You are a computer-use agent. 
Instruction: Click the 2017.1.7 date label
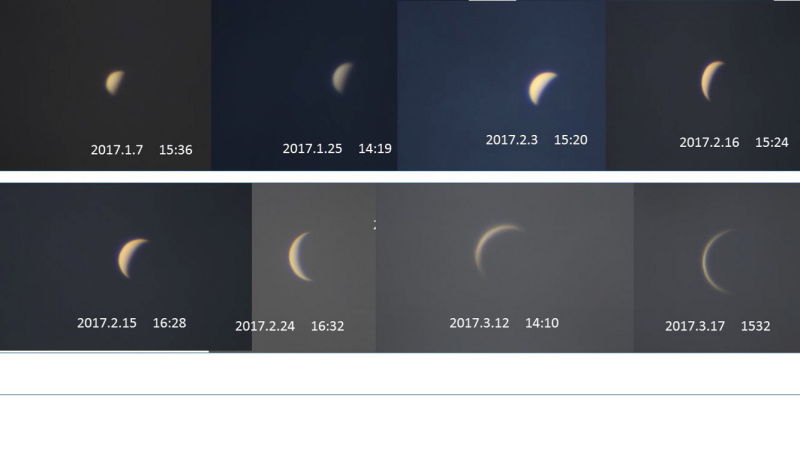tap(117, 150)
